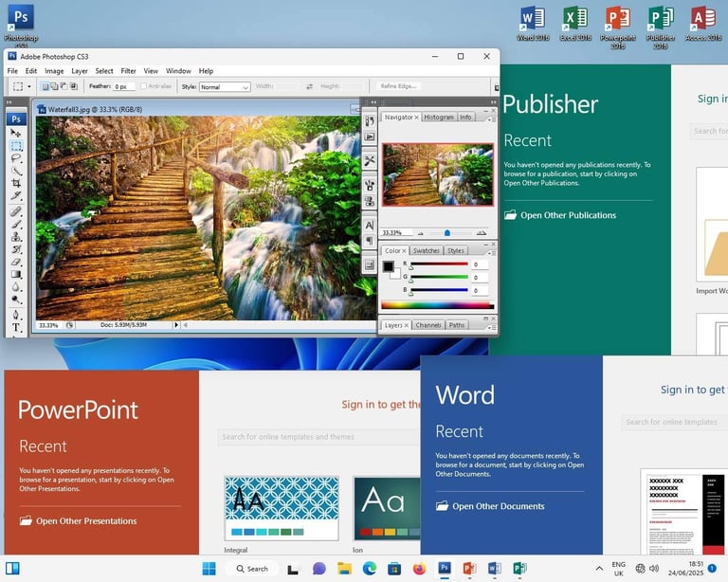
Task: Expand the toolbox double-arrow toggle
Action: pos(9,102)
